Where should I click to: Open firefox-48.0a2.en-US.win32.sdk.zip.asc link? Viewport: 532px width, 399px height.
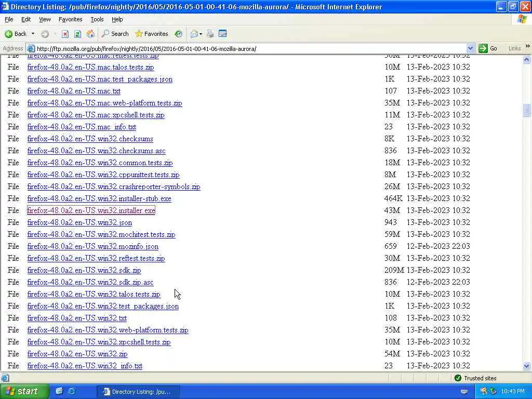coord(90,282)
